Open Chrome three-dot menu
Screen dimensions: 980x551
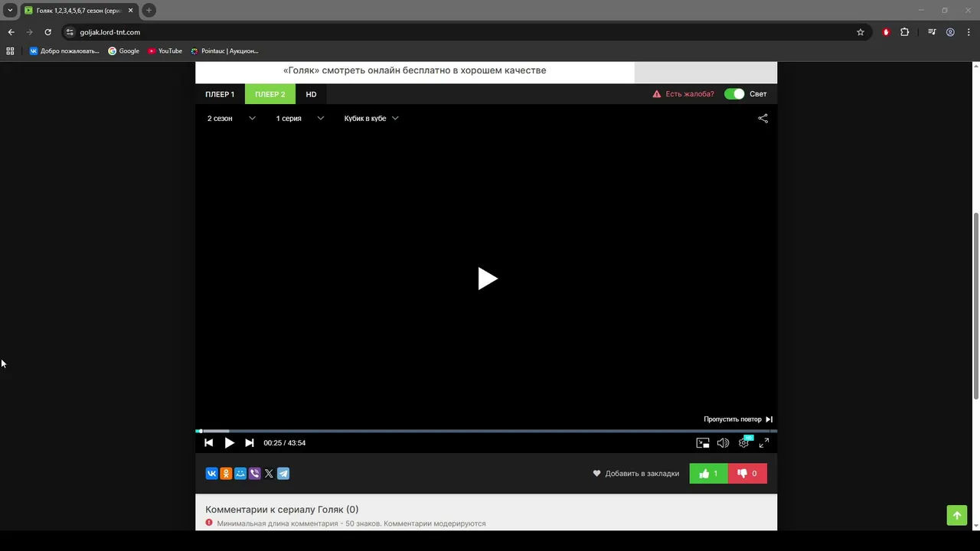pyautogui.click(x=969, y=32)
